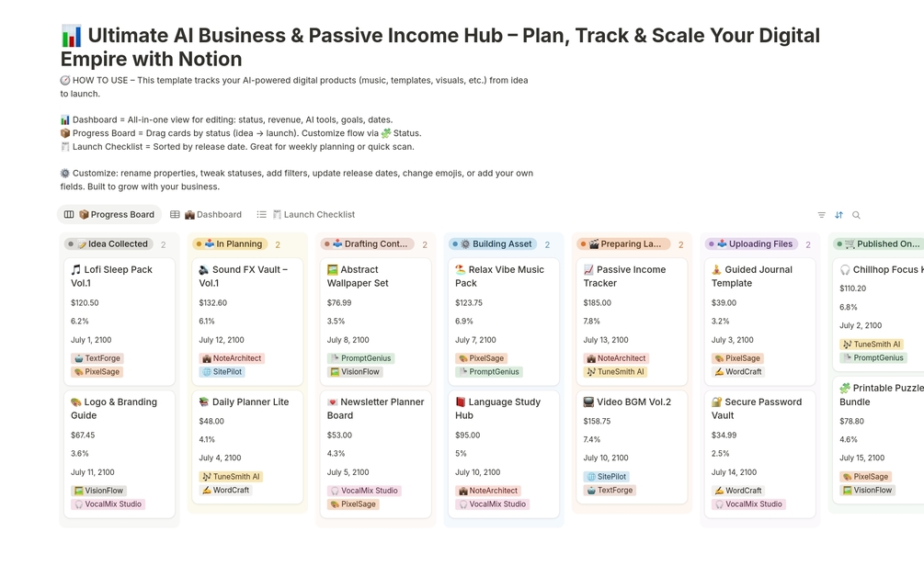Open the database search magnifier icon

[x=856, y=215]
